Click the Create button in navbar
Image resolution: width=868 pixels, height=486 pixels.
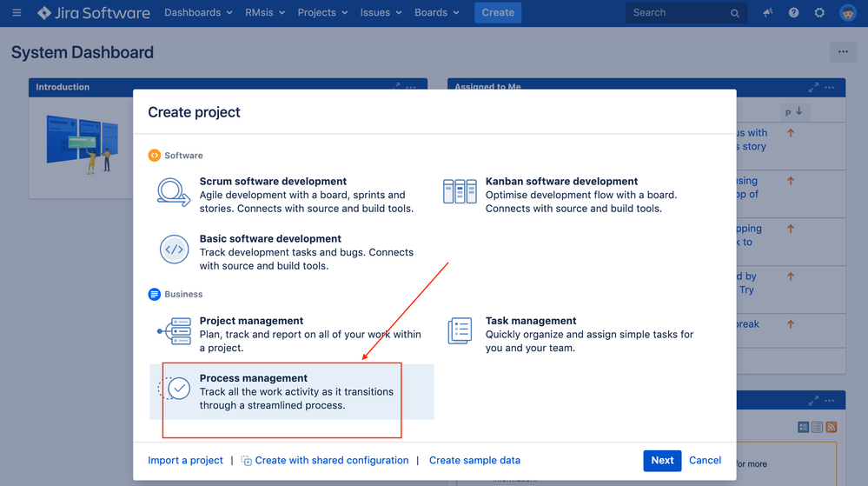pyautogui.click(x=498, y=12)
